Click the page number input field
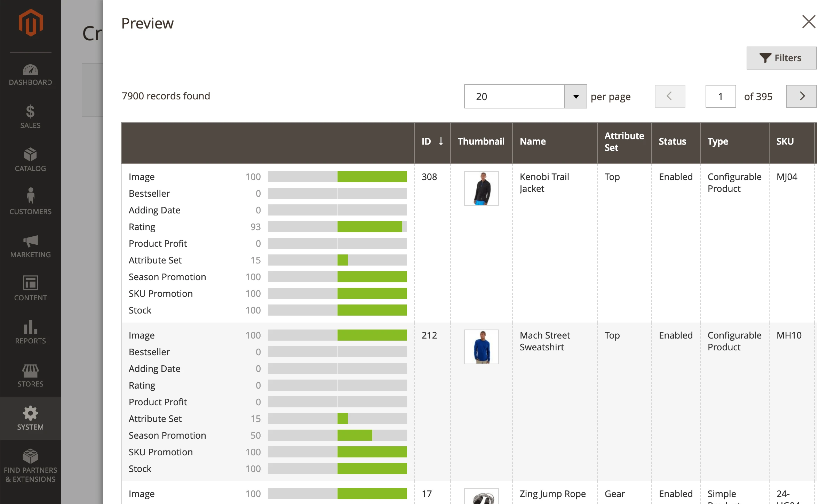Viewport: 835px width, 504px height. pos(721,96)
